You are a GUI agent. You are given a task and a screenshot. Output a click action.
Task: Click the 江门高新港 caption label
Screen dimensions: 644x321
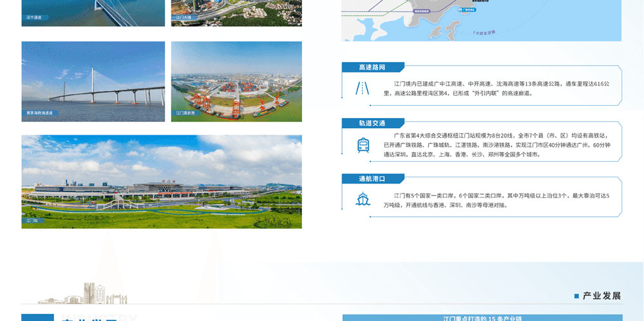click(185, 113)
